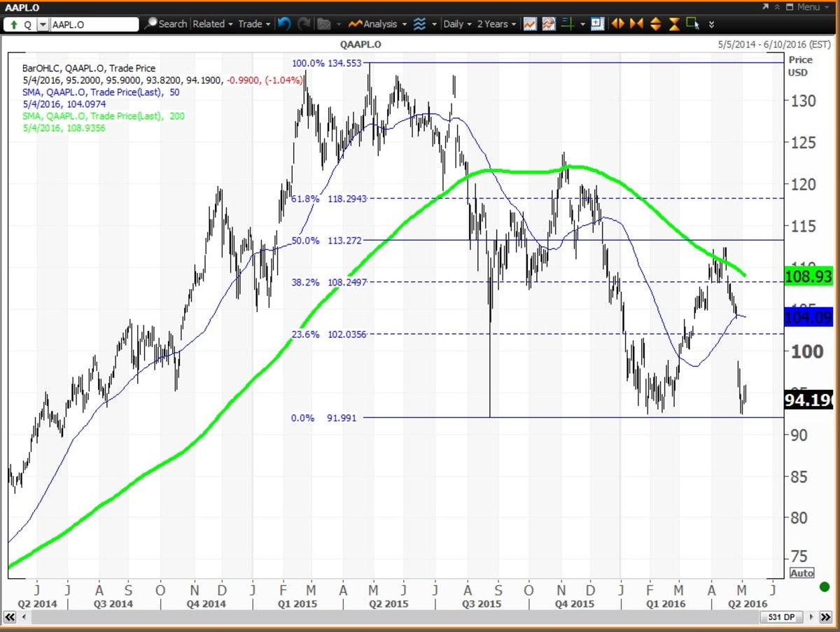Click the 104.09 blue price tag
The width and height of the screenshot is (840, 632).
pyautogui.click(x=809, y=318)
